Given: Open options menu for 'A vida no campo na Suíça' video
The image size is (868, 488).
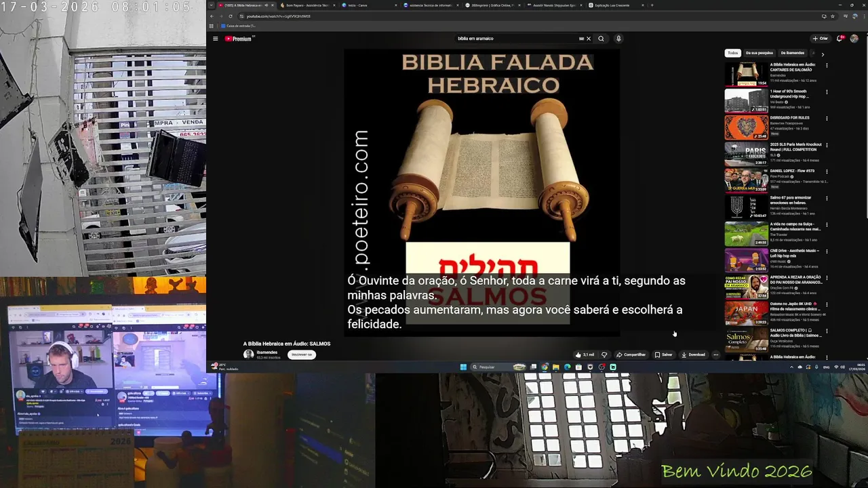Looking at the screenshot, I should click(x=827, y=224).
